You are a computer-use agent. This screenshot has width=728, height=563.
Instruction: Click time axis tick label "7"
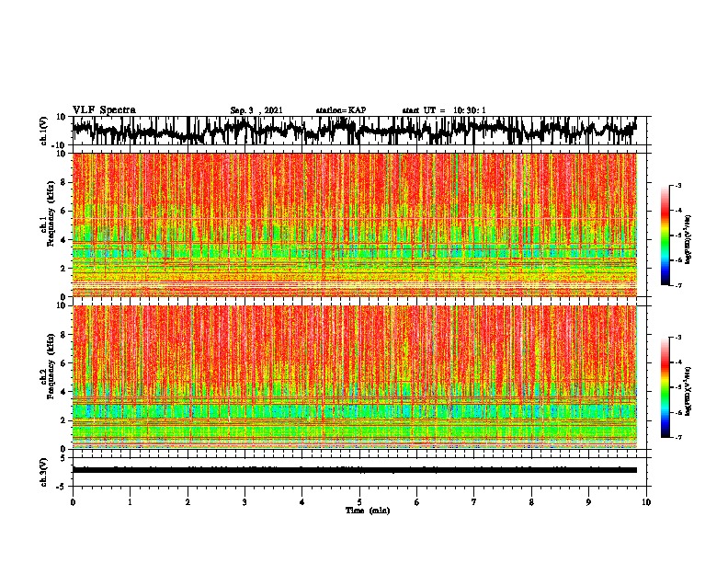point(474,502)
